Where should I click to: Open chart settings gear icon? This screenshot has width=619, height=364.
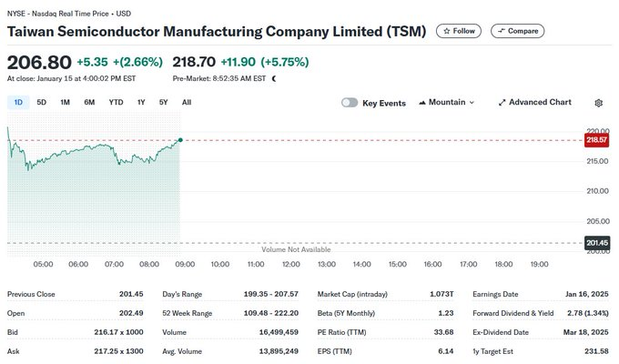tap(598, 103)
